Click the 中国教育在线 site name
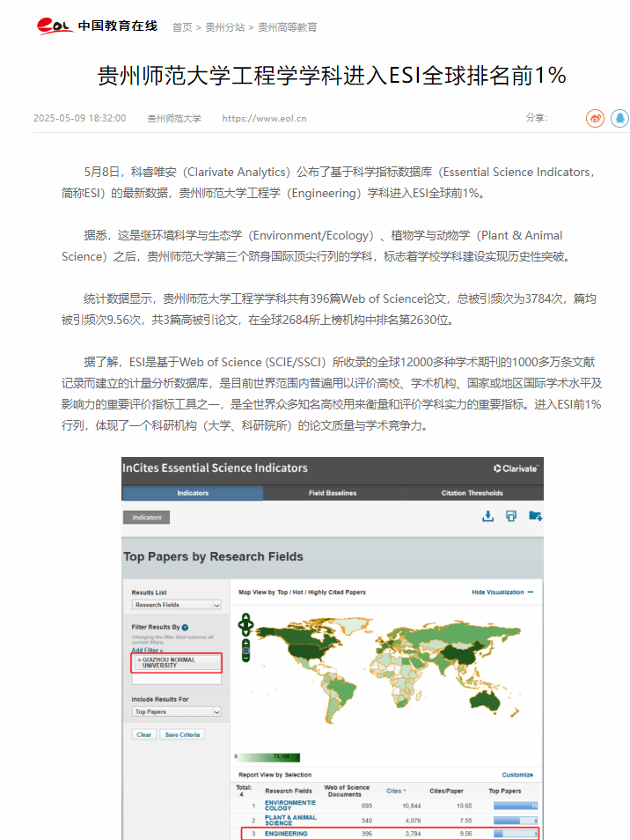The width and height of the screenshot is (630, 840). pos(118,26)
